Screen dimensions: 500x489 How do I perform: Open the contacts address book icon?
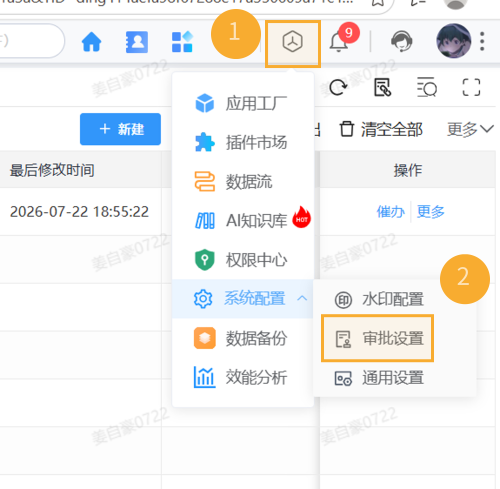137,42
